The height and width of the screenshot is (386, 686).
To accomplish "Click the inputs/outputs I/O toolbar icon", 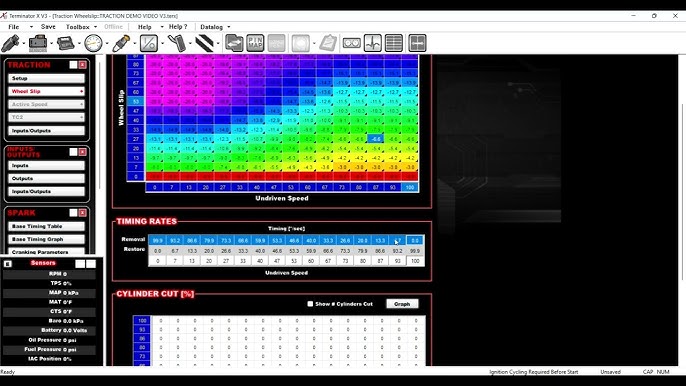I will [149, 43].
